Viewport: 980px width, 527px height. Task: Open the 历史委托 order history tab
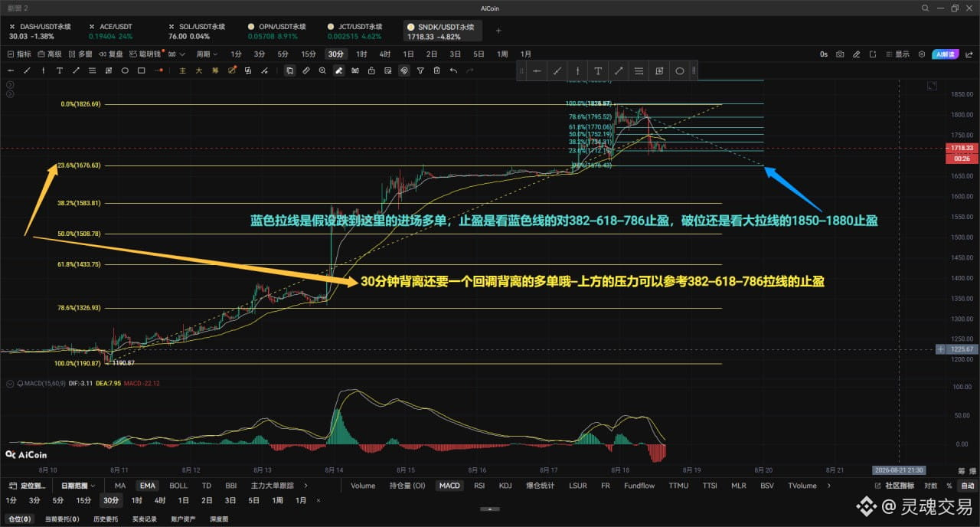click(x=106, y=519)
